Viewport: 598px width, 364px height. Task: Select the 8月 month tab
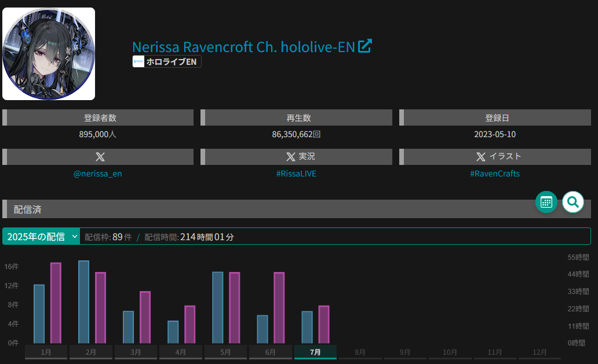pyautogui.click(x=360, y=352)
